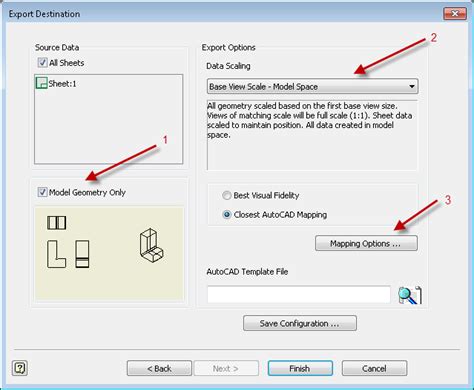Select Best Visual Fidelity radio button
Image resolution: width=474 pixels, height=390 pixels.
pos(227,195)
